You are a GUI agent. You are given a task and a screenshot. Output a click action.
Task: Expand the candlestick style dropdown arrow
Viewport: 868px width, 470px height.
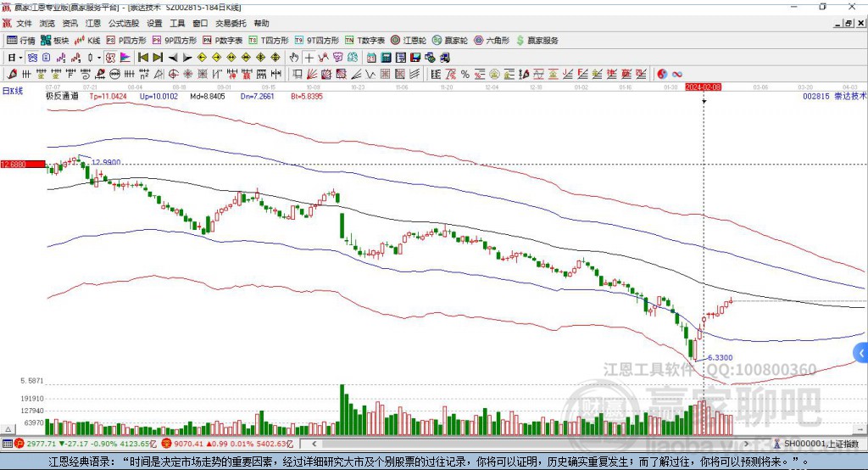pyautogui.click(x=99, y=58)
